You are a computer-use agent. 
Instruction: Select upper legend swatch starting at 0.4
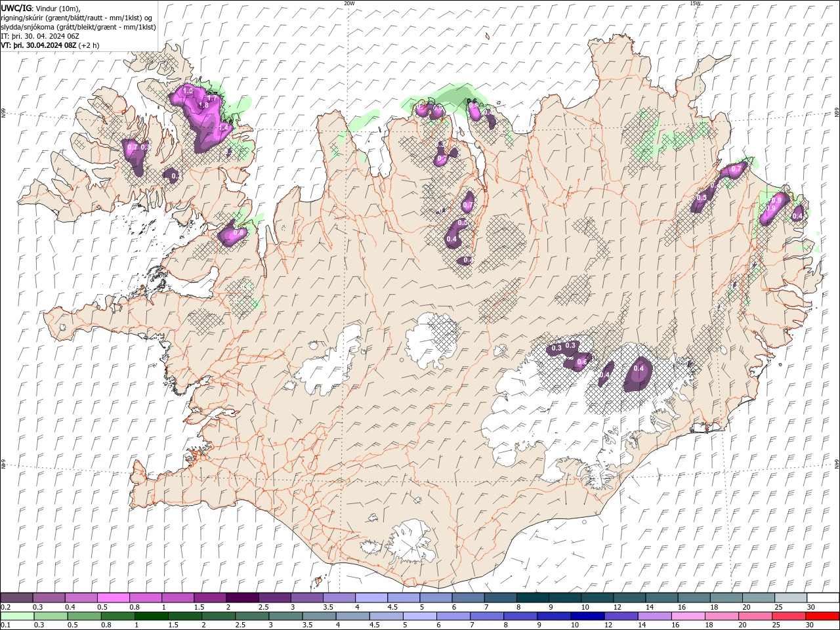81,598
